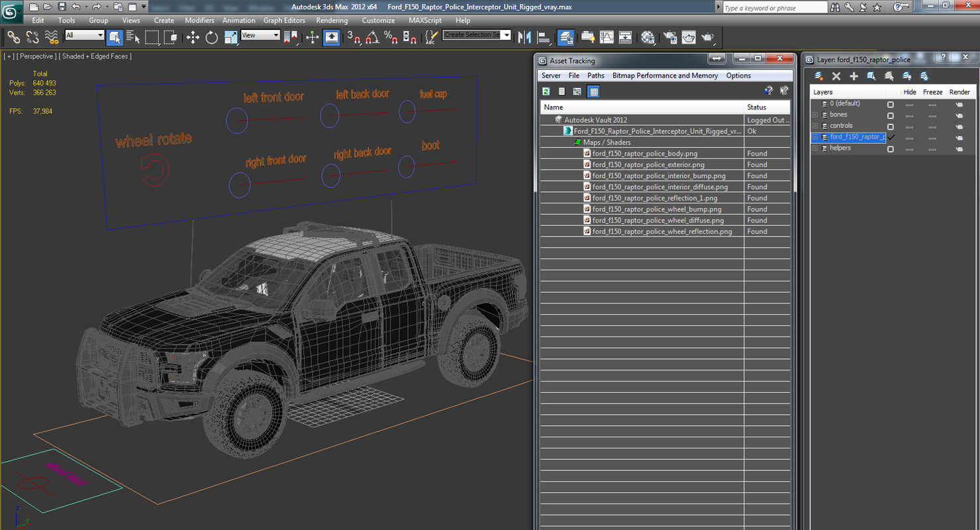This screenshot has width=980, height=530.
Task: Add selected objects to layer plus icon
Action: pyautogui.click(x=854, y=76)
